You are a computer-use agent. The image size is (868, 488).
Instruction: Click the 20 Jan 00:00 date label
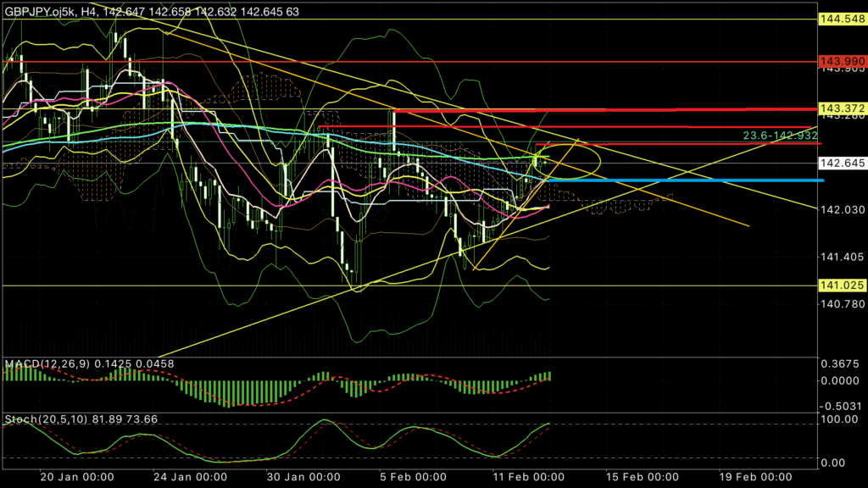(77, 477)
